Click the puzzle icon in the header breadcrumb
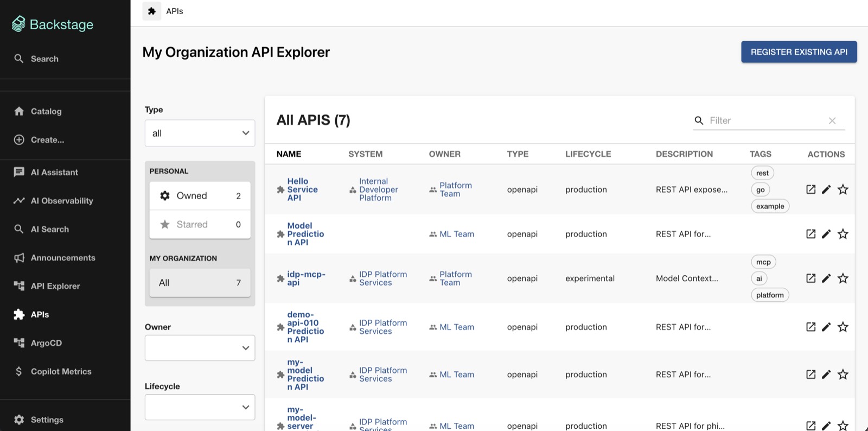Viewport: 868px width, 431px height. pos(152,11)
